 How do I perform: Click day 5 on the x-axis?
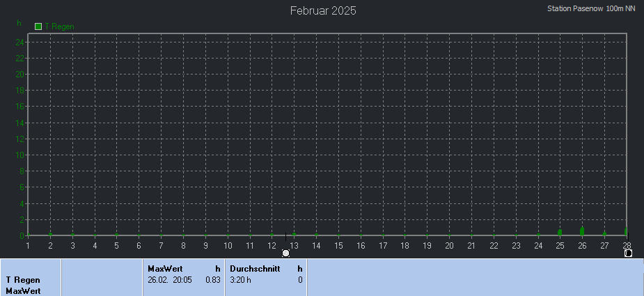click(x=117, y=246)
